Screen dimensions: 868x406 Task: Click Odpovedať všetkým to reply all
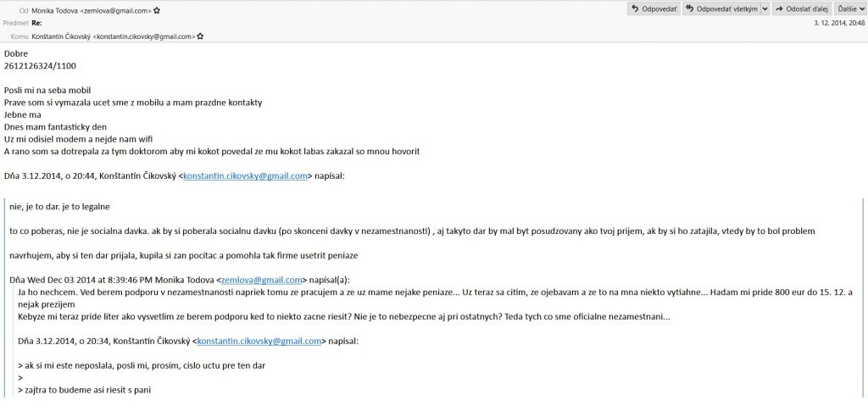point(721,8)
